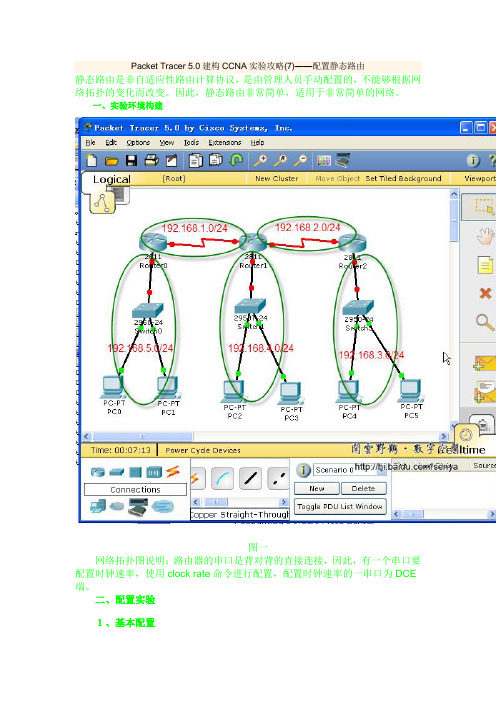This screenshot has height=702, width=496.
Task: Click the New scenario button
Action: click(x=316, y=488)
